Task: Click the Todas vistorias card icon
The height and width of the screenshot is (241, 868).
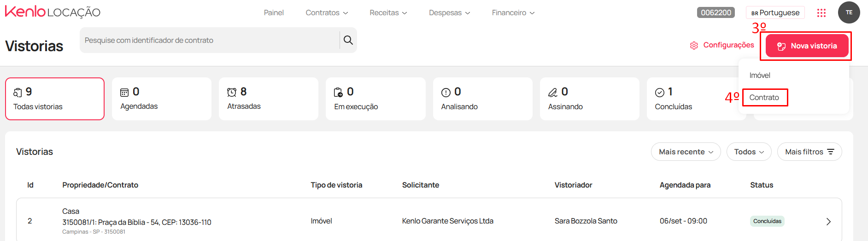Action: 18,93
